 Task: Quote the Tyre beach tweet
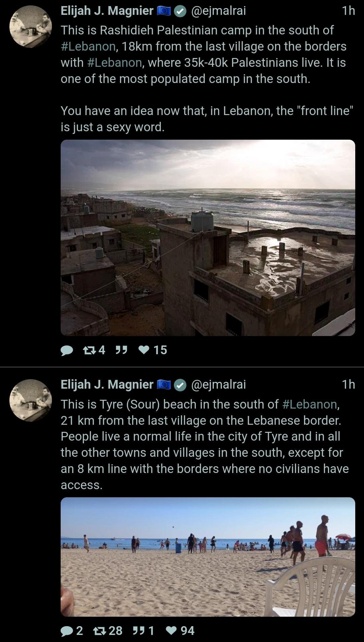click(x=144, y=631)
